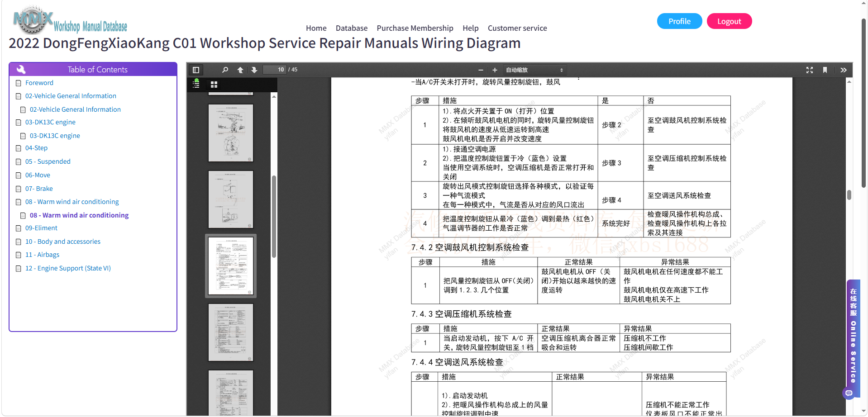The height and width of the screenshot is (417, 868).
Task: Click the Profile button
Action: [x=679, y=21]
